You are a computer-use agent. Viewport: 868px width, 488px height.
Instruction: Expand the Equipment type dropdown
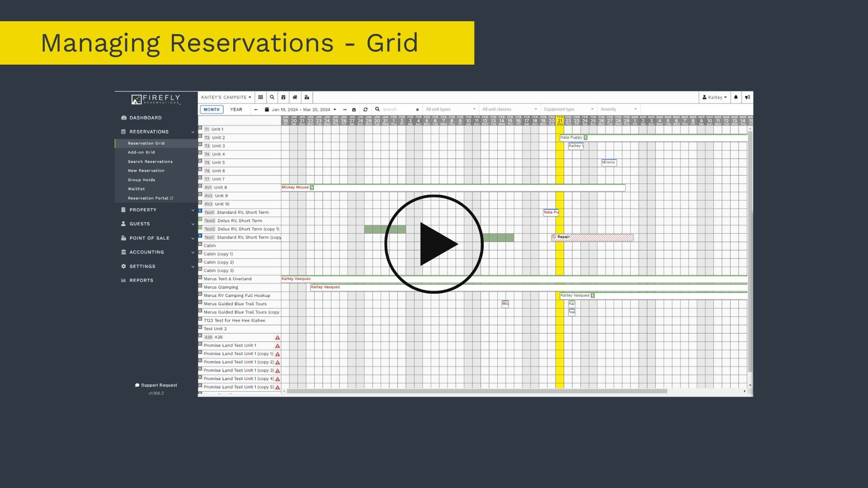click(568, 109)
